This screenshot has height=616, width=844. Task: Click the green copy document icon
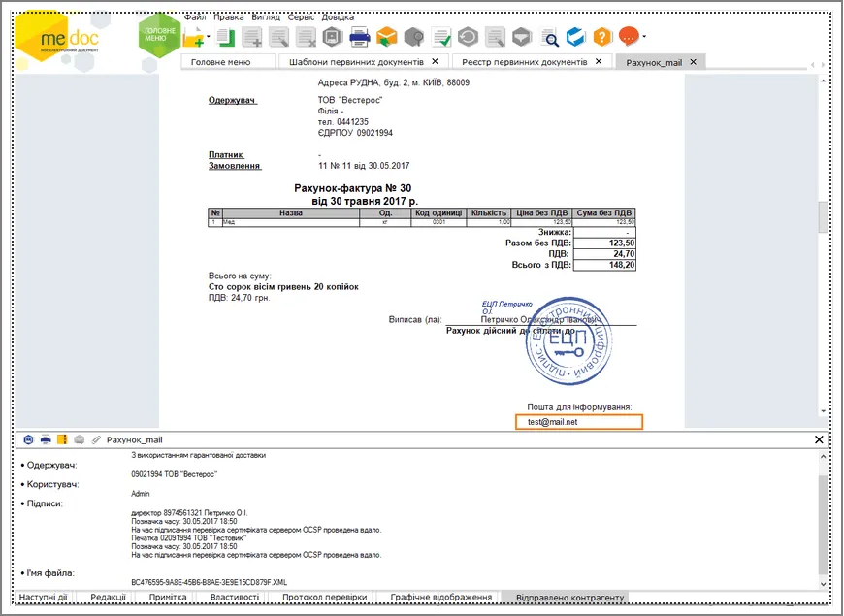pyautogui.click(x=226, y=37)
